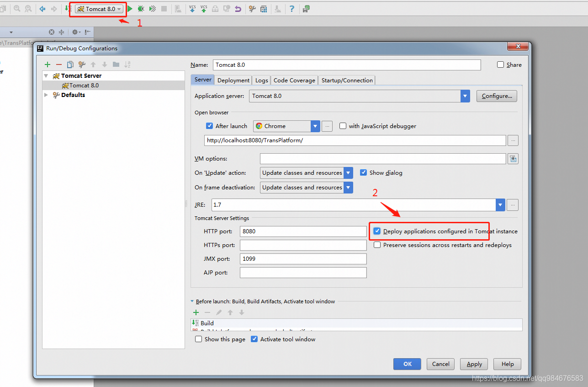
Task: Click ellipsis button next to JRE field
Action: click(513, 205)
